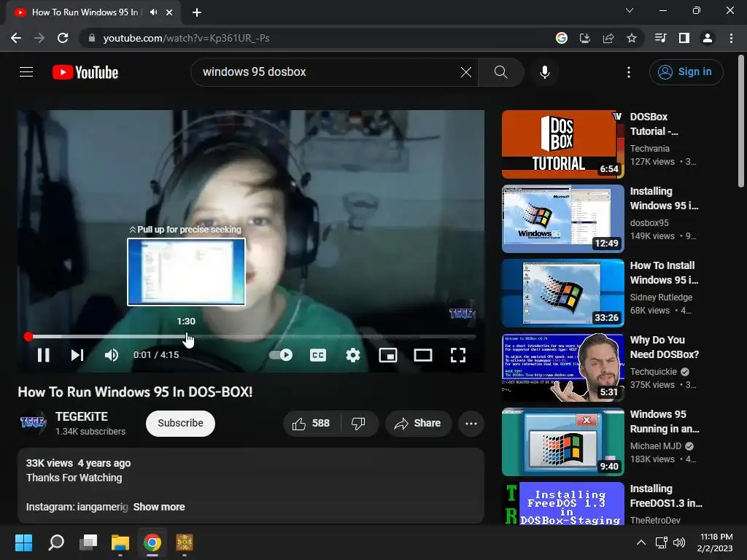The height and width of the screenshot is (560, 747).
Task: Dislike the video
Action: [x=358, y=423]
